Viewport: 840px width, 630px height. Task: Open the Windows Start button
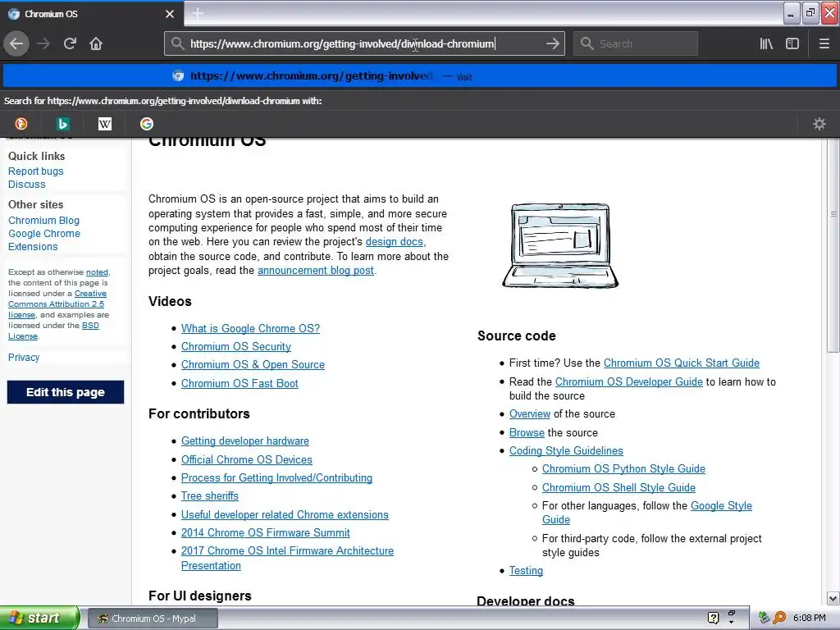[x=39, y=619]
